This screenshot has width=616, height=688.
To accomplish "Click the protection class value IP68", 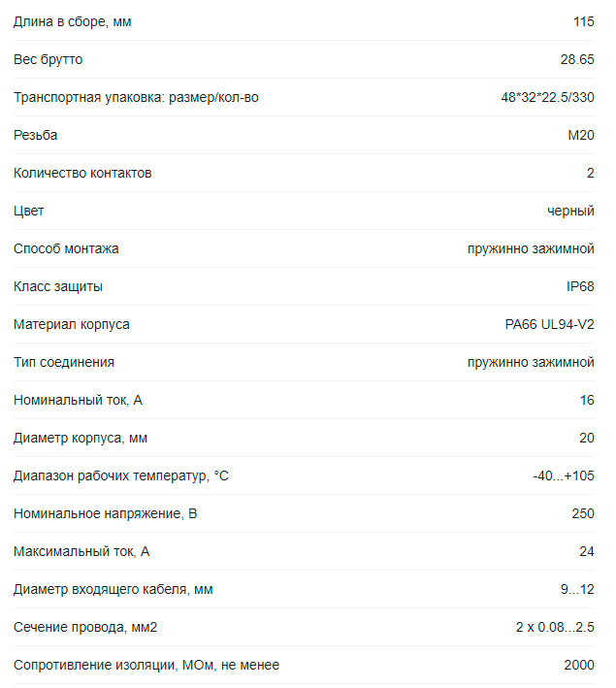I will [579, 287].
